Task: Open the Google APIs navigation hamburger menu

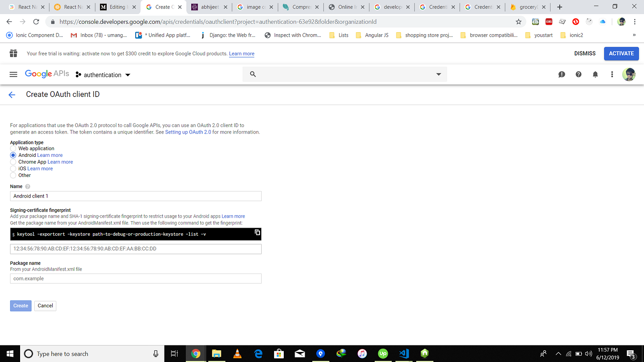Action: (13, 74)
